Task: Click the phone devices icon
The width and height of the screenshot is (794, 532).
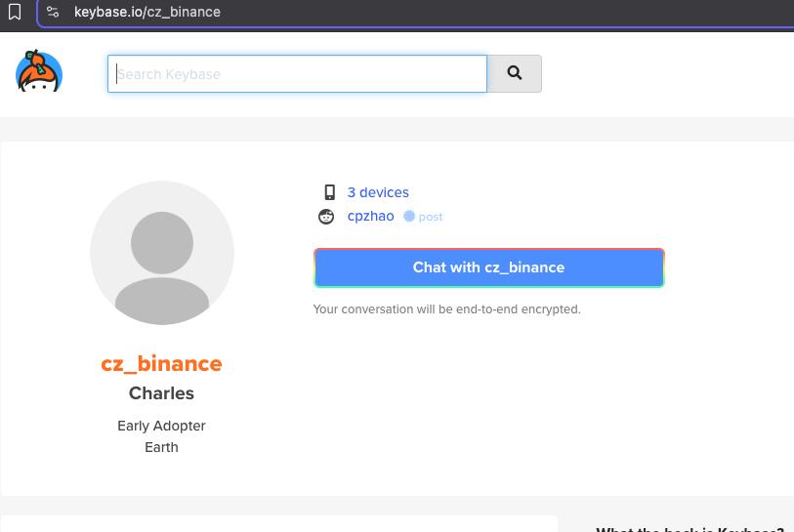Action: tap(330, 192)
